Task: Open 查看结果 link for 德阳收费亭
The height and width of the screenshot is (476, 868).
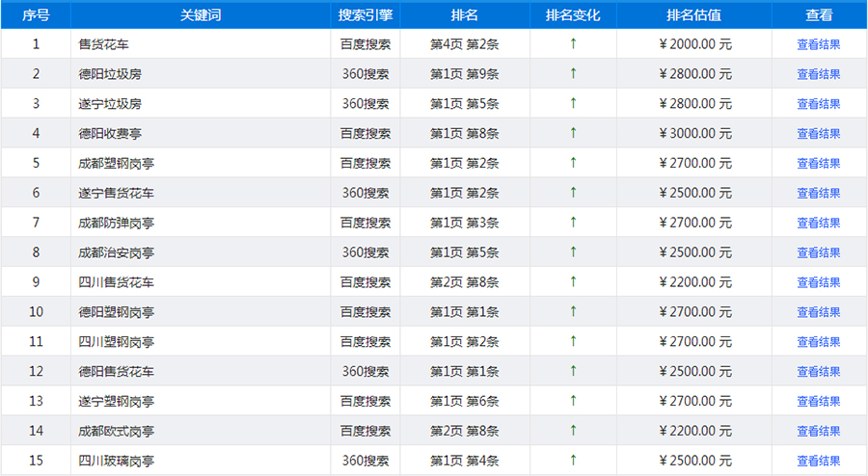Action: [x=818, y=134]
